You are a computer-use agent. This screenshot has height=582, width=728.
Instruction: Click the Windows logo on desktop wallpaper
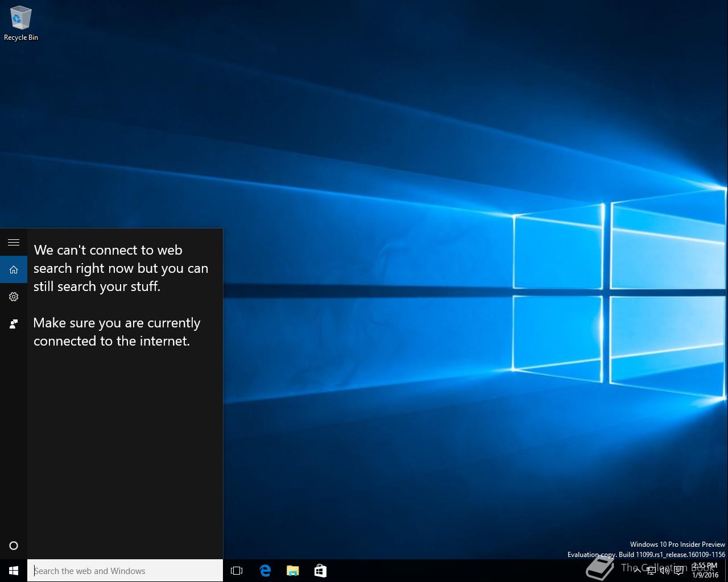(x=617, y=293)
